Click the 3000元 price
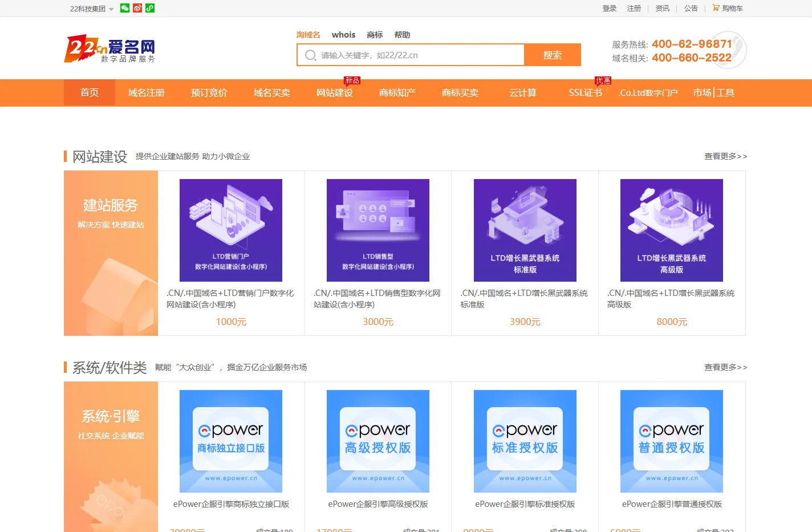812x532 pixels. [x=378, y=322]
